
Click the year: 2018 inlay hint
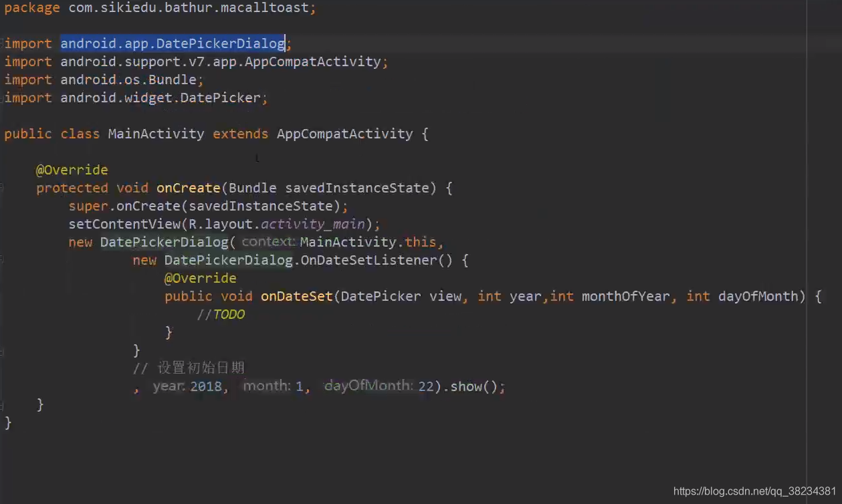point(187,386)
